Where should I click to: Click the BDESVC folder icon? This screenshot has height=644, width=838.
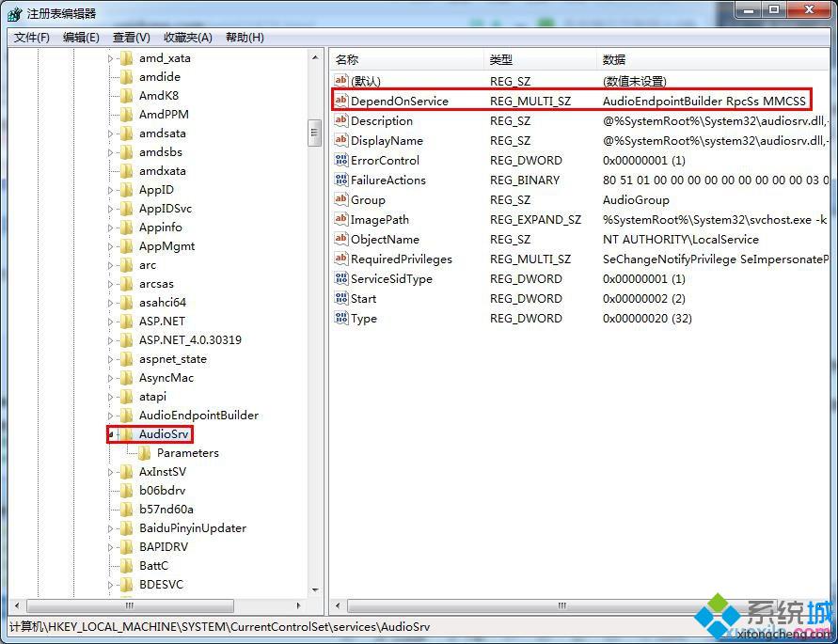click(127, 585)
